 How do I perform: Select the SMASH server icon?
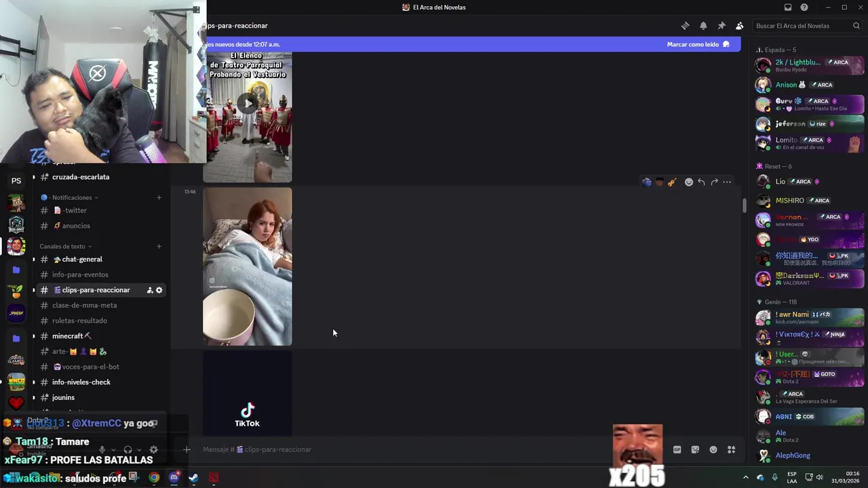click(16, 312)
